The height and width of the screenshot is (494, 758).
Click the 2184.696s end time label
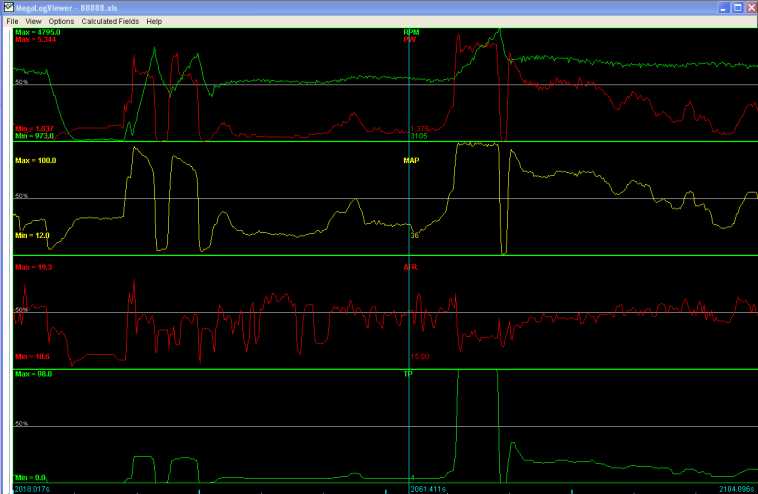(738, 489)
